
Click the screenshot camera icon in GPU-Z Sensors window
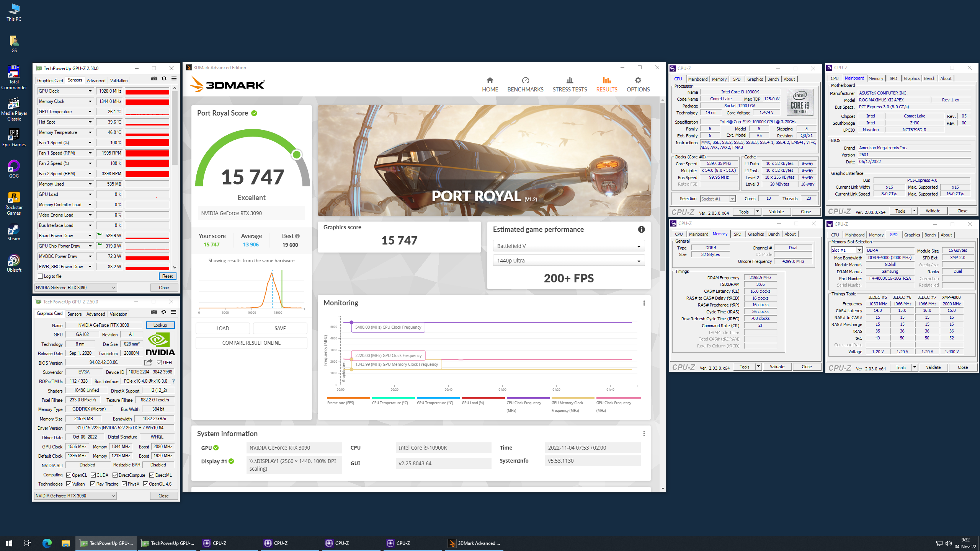point(154,78)
